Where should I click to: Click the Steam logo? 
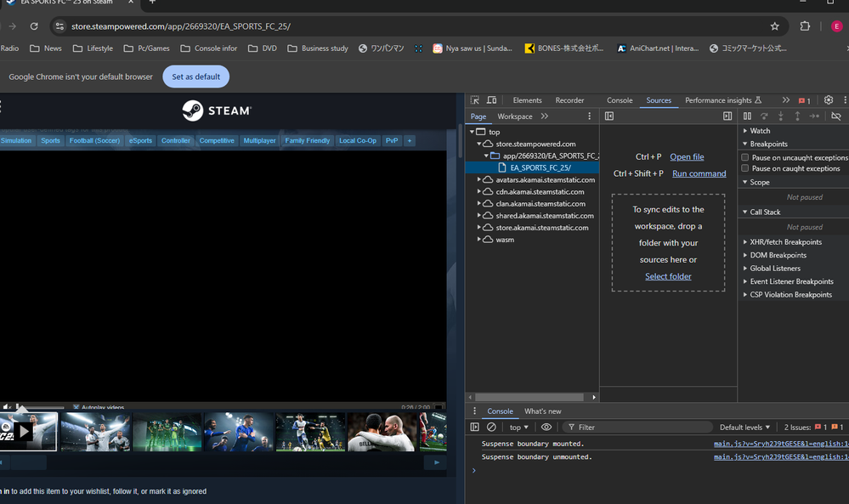217,110
